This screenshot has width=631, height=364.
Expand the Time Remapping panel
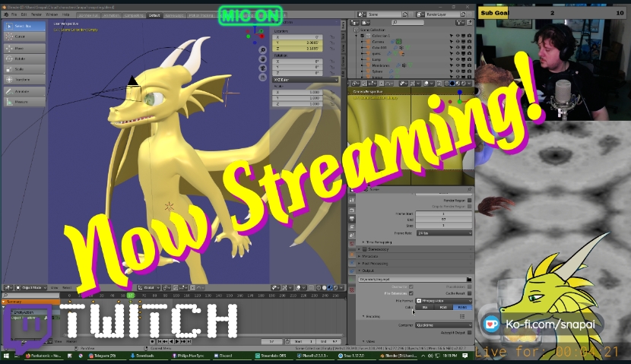point(379,242)
